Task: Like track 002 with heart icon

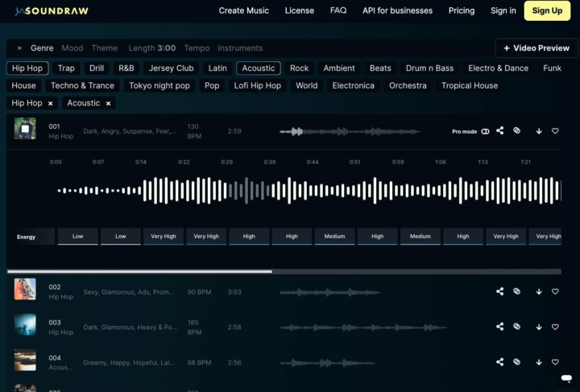Action: point(555,291)
